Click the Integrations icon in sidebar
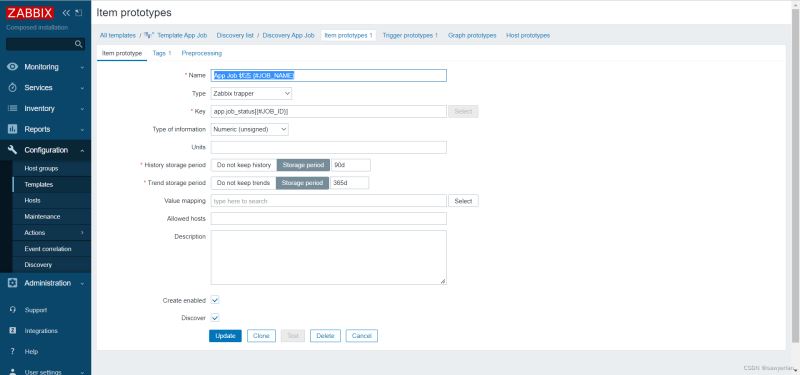This screenshot has height=375, width=800. [x=13, y=331]
